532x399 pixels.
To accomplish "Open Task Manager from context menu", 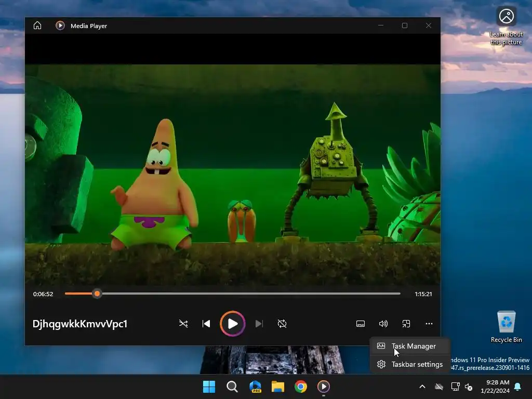I will coord(409,346).
